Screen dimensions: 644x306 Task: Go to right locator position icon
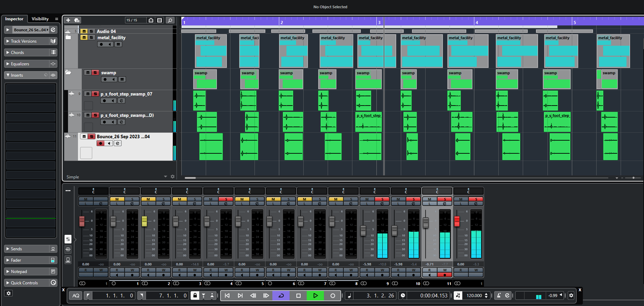(142, 296)
